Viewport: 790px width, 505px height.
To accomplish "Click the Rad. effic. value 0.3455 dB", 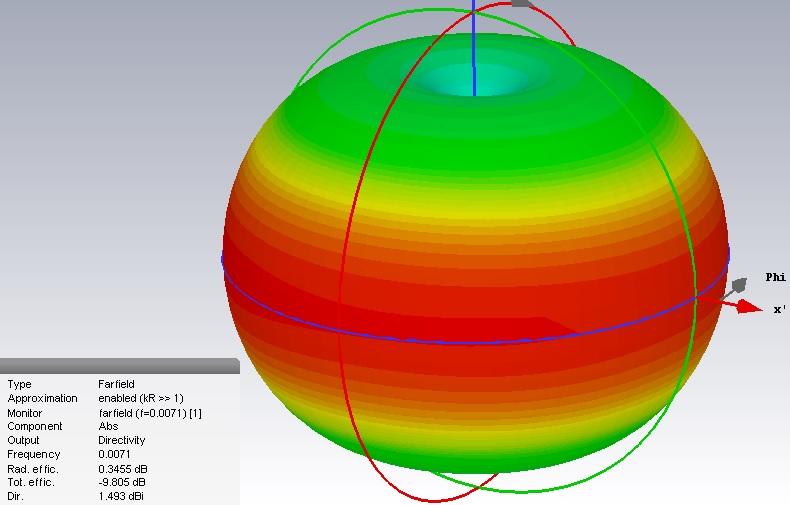I will point(122,468).
